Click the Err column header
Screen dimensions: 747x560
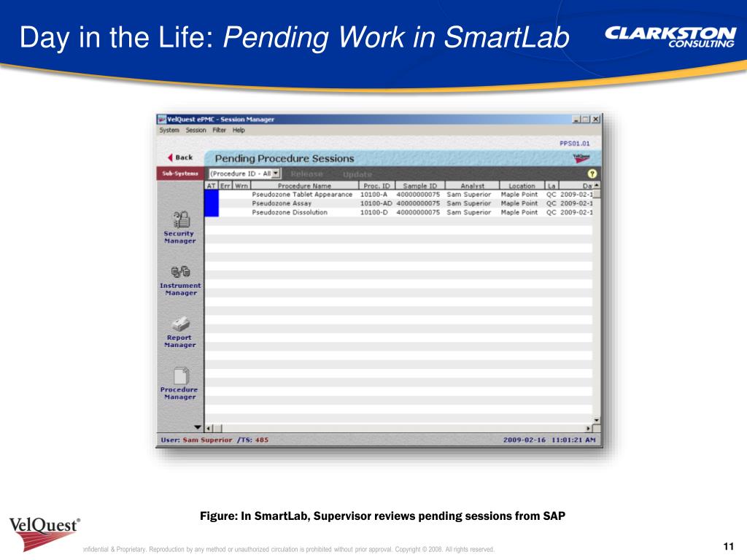pos(225,186)
